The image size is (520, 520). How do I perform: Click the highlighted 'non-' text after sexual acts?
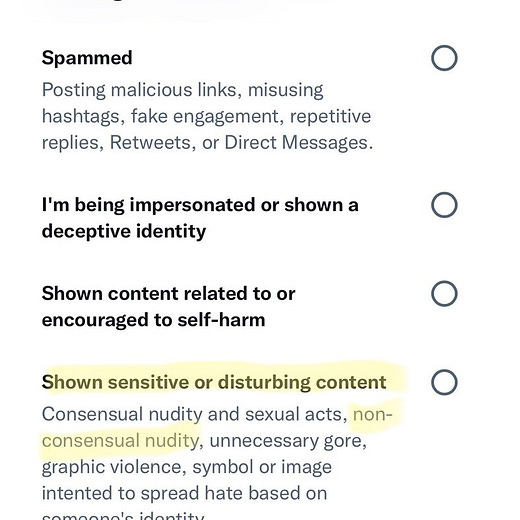373,414
